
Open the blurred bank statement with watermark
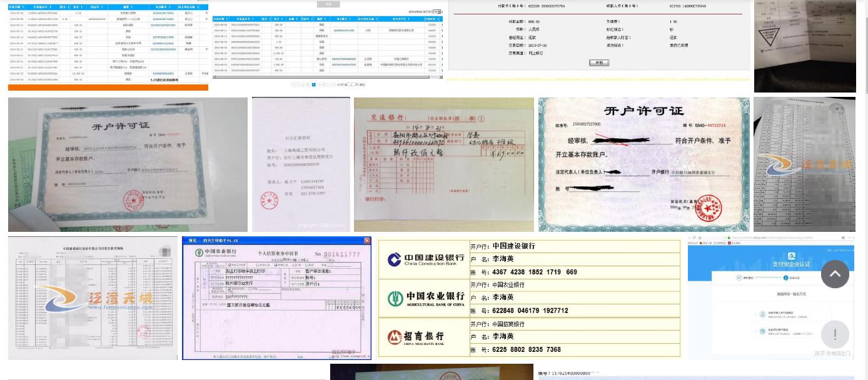coord(93,298)
